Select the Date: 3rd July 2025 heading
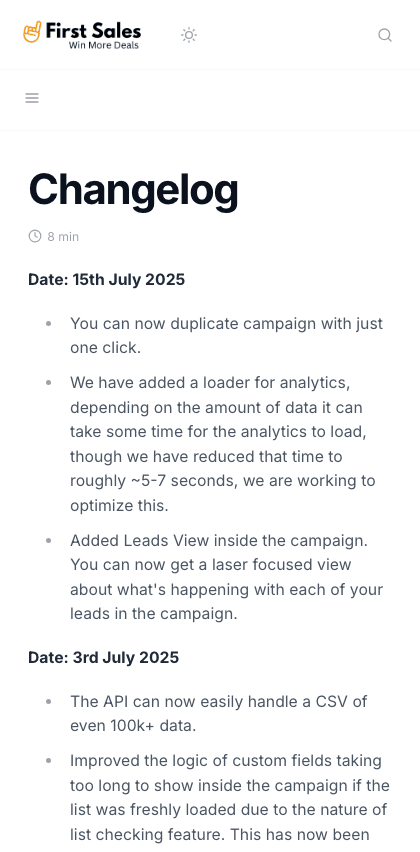The width and height of the screenshot is (420, 852). click(103, 657)
